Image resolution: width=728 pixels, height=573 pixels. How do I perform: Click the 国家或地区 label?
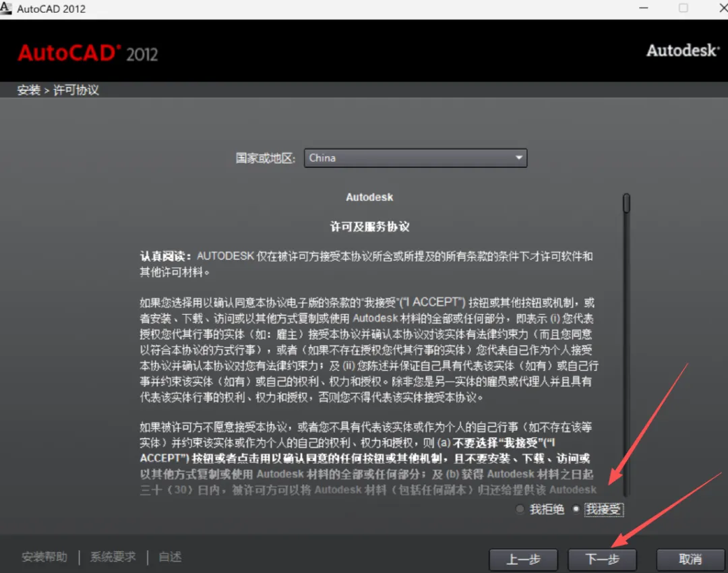[x=265, y=158]
